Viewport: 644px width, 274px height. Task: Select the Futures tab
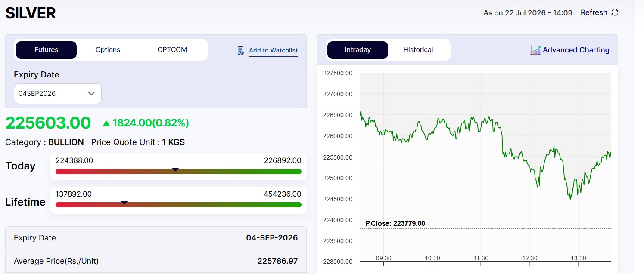(46, 50)
